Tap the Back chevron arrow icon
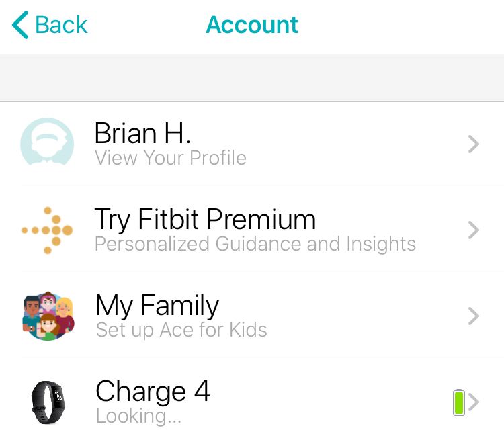504x440 pixels. pyautogui.click(x=20, y=25)
